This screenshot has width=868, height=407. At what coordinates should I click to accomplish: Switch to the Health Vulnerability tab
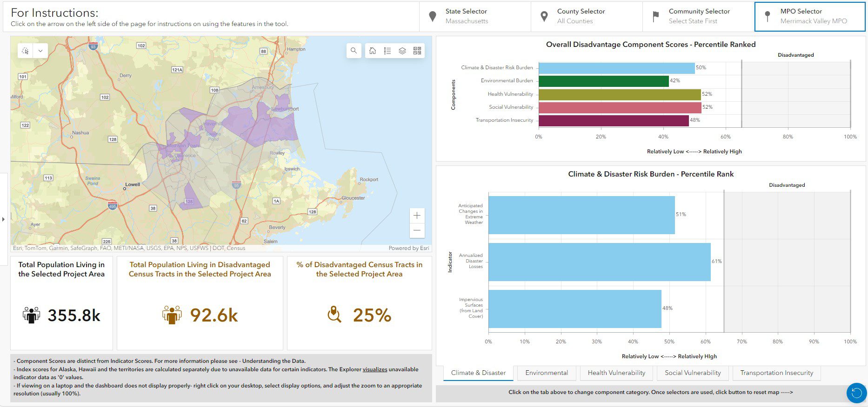coord(616,373)
